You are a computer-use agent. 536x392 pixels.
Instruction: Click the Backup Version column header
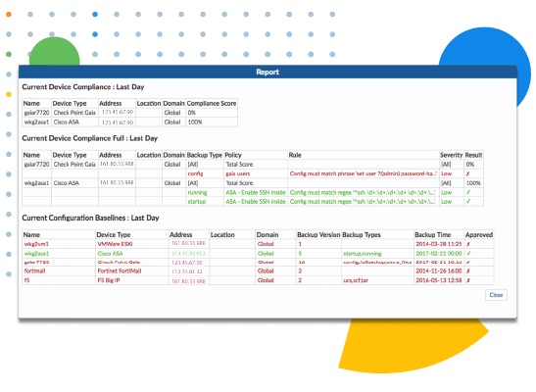[x=318, y=235]
